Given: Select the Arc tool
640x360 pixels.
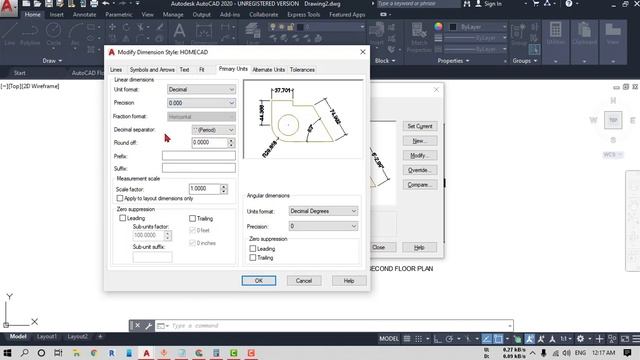Looking at the screenshot, I should coord(75,34).
